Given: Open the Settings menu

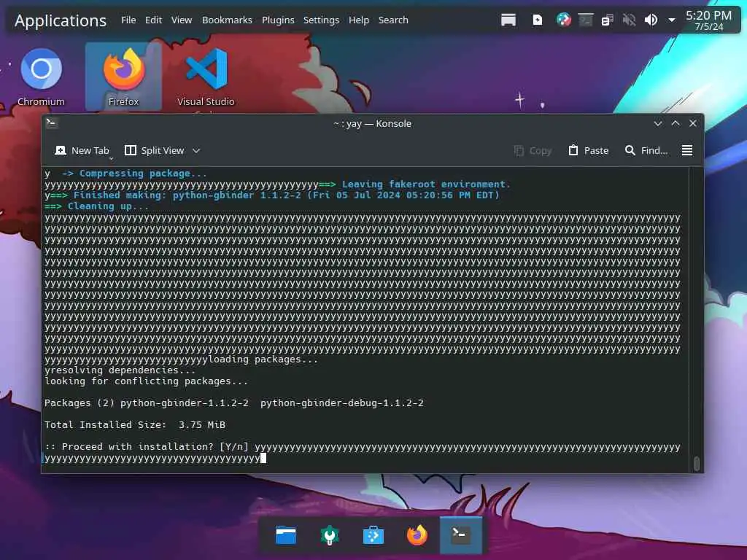Looking at the screenshot, I should (321, 20).
